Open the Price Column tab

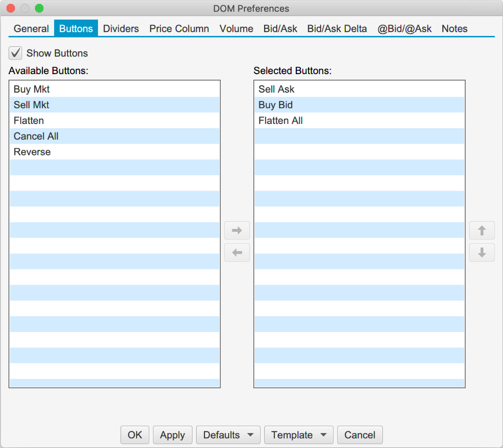coord(179,28)
